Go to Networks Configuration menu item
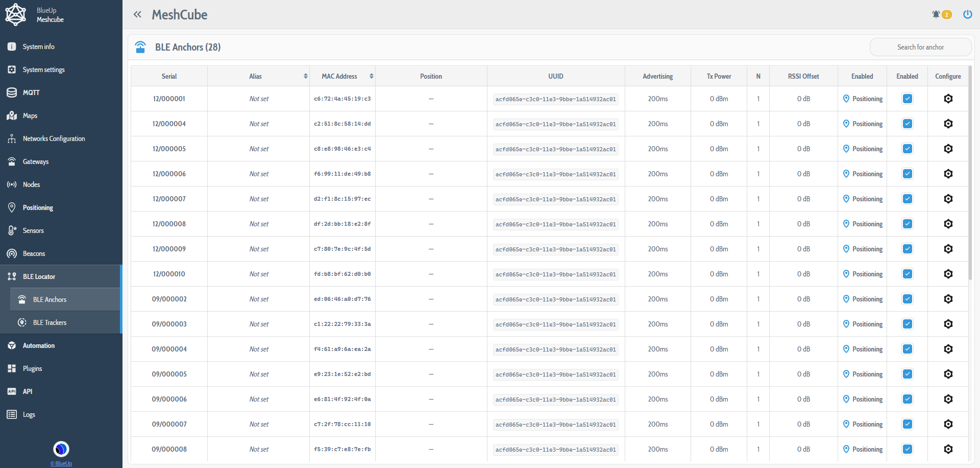Image resolution: width=980 pixels, height=468 pixels. 54,138
